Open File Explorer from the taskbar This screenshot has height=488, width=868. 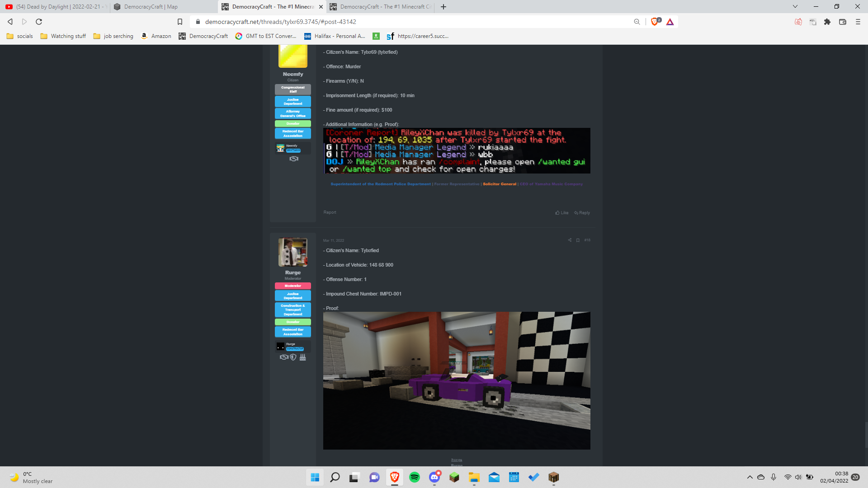click(474, 477)
